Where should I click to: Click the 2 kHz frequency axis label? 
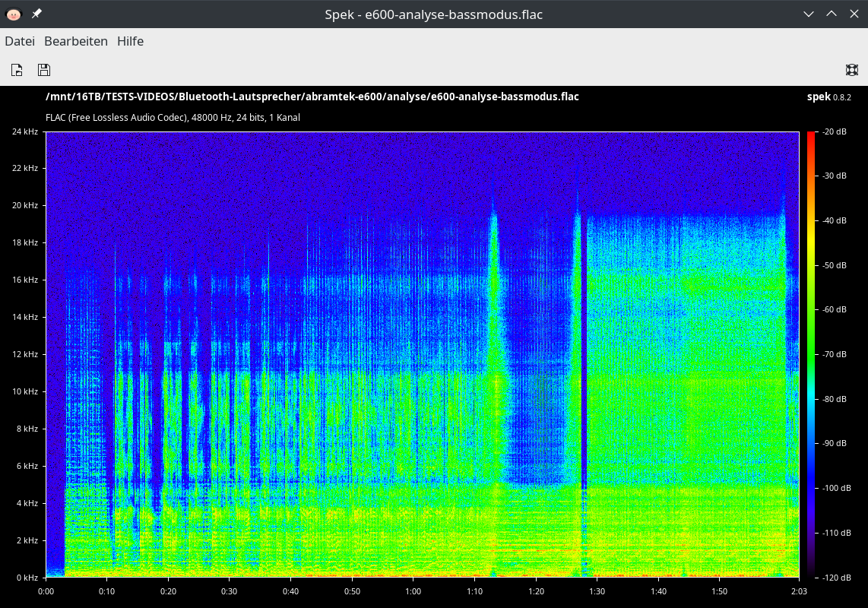pyautogui.click(x=27, y=540)
